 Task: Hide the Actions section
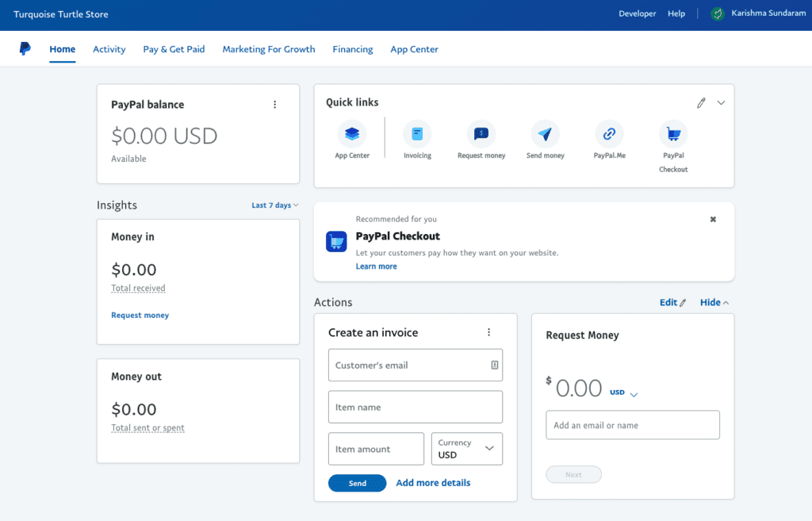(714, 302)
